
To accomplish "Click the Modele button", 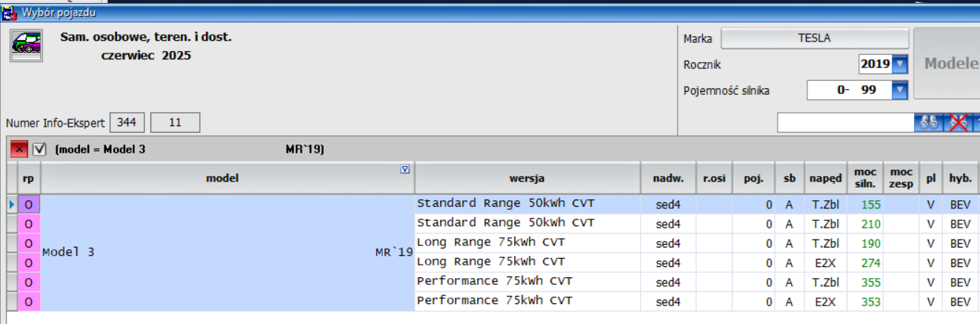I will [x=947, y=64].
